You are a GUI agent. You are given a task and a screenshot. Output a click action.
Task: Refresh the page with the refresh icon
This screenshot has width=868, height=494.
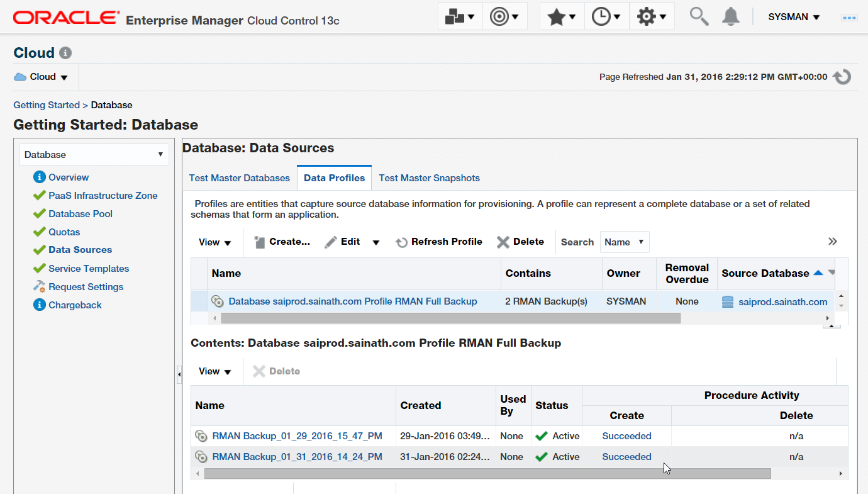(x=842, y=77)
